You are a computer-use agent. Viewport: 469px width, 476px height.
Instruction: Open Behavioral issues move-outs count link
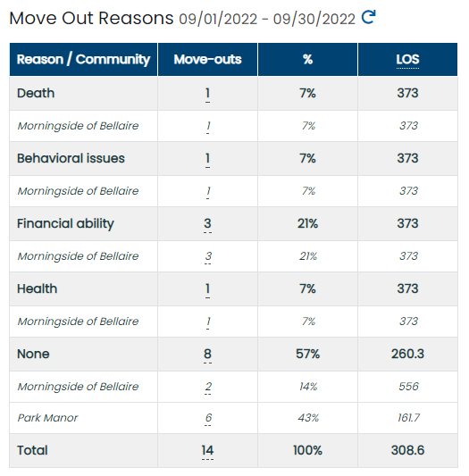click(x=207, y=158)
